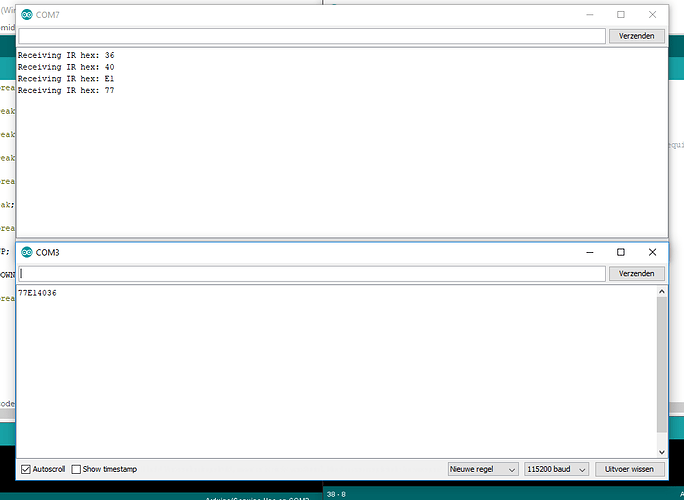Click the Arduino icon in COM3 title bar

pos(27,252)
